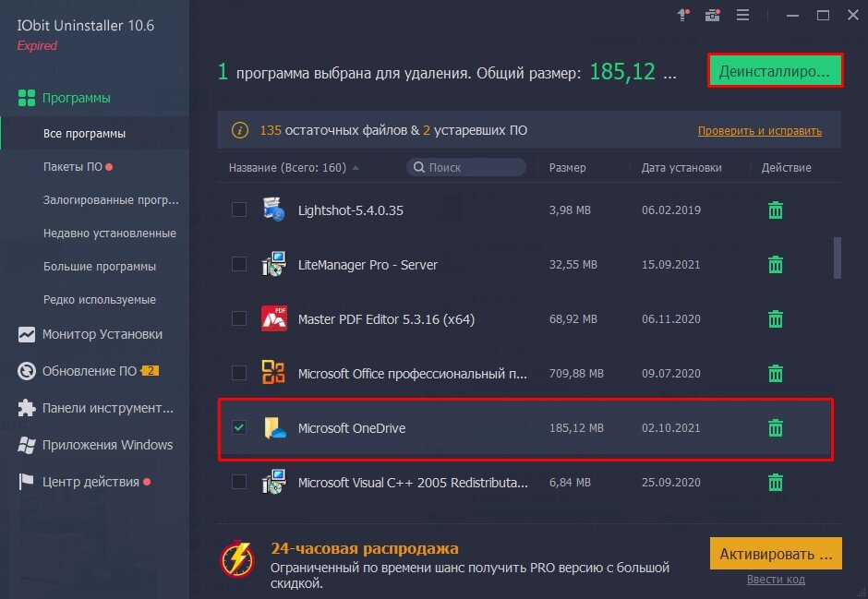This screenshot has width=868, height=599.
Task: Click the 24-часовая распродажа heading
Action: 364,548
